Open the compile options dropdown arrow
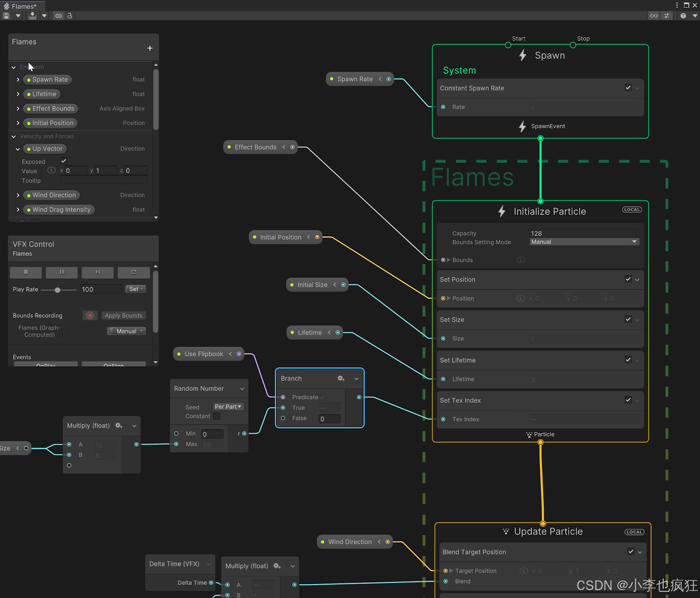This screenshot has width=700, height=598. tap(44, 16)
